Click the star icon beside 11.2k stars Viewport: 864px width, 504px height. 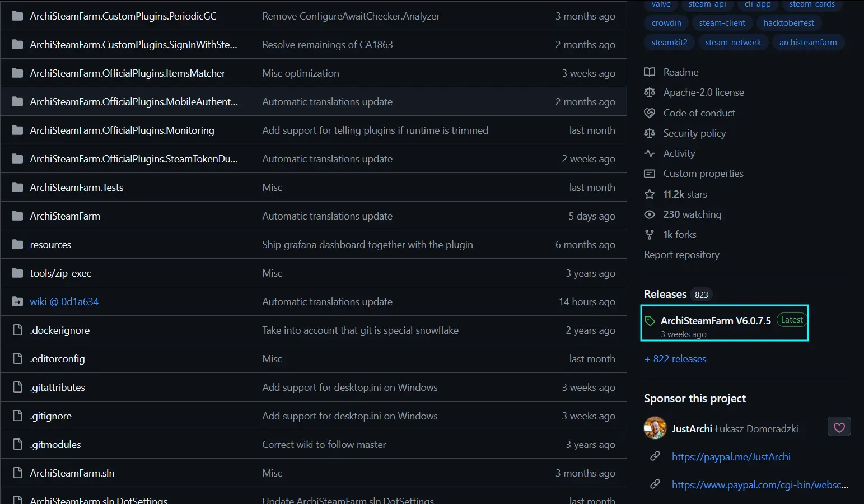650,194
